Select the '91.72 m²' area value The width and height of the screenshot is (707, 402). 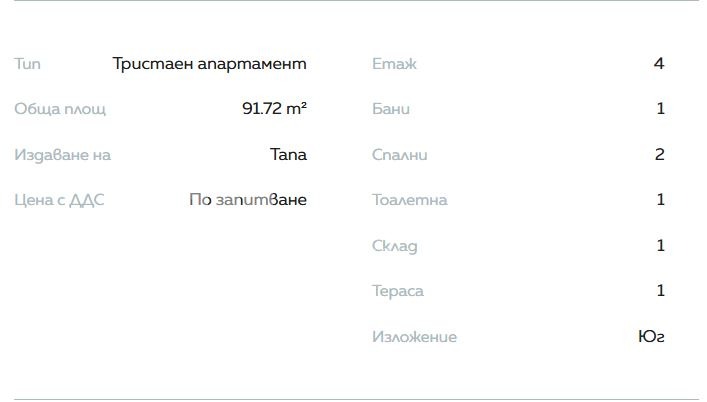274,109
